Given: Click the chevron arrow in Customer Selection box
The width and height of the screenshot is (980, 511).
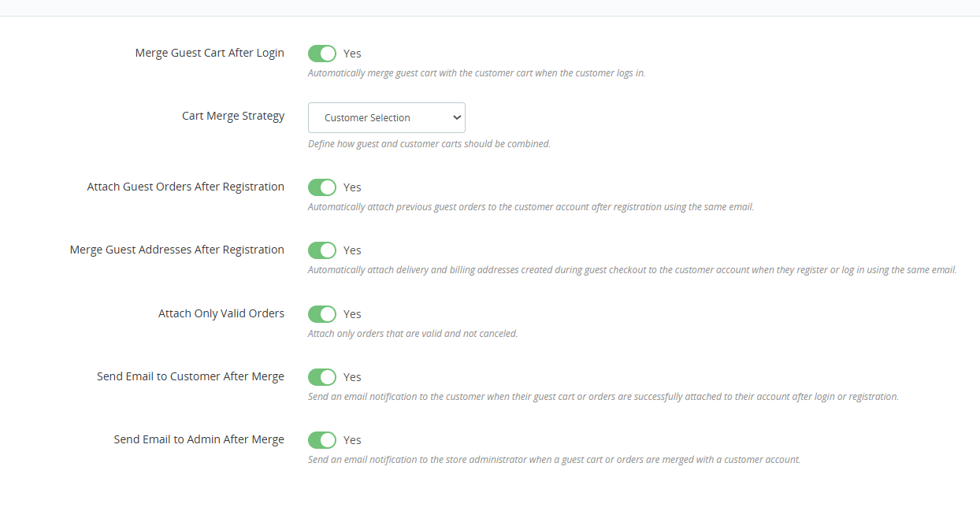Looking at the screenshot, I should point(456,117).
